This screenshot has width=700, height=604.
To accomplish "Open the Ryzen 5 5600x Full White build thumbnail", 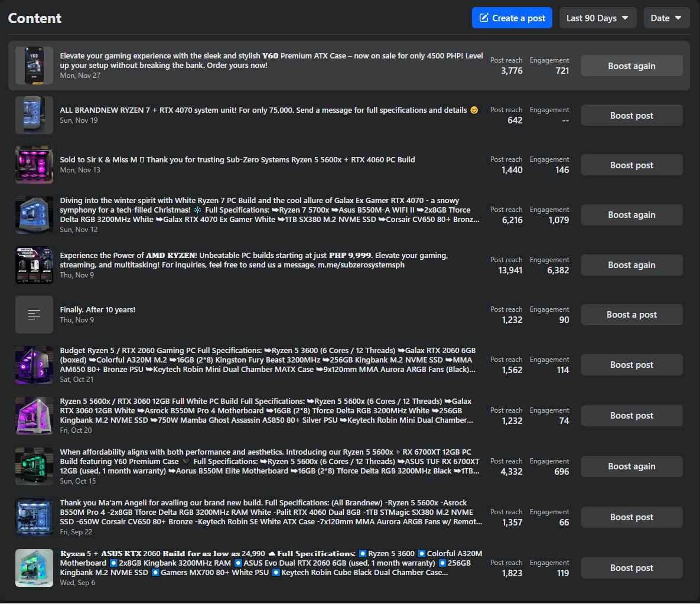I will (x=34, y=416).
